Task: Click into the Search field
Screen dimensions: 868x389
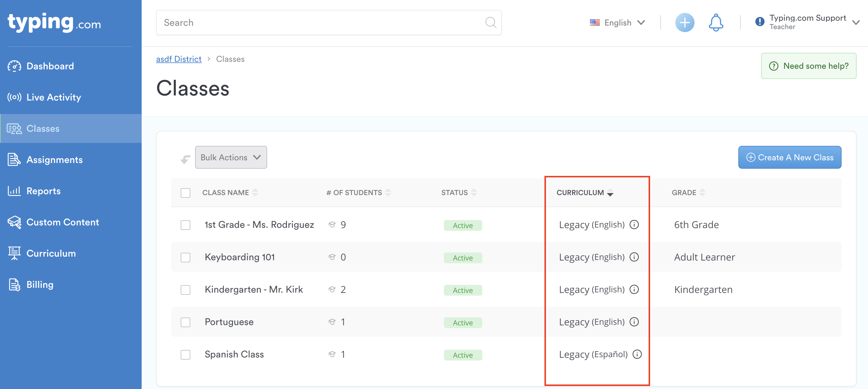Action: click(320, 23)
